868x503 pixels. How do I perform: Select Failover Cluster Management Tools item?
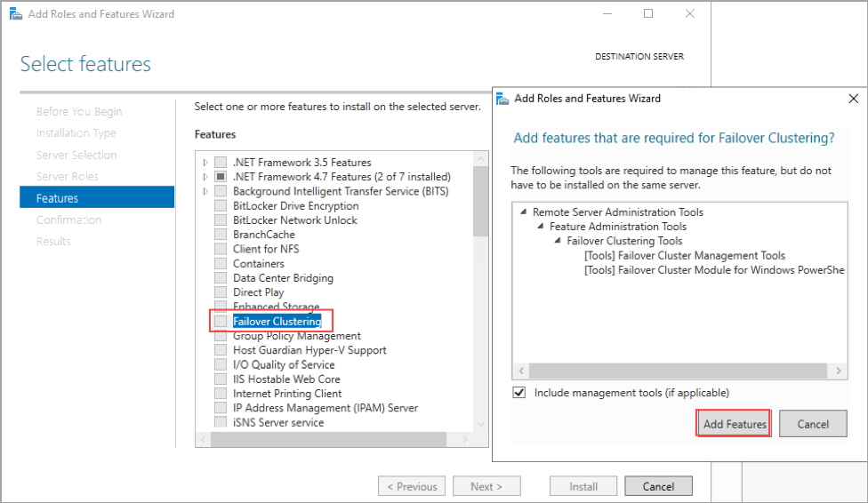pyautogui.click(x=684, y=256)
